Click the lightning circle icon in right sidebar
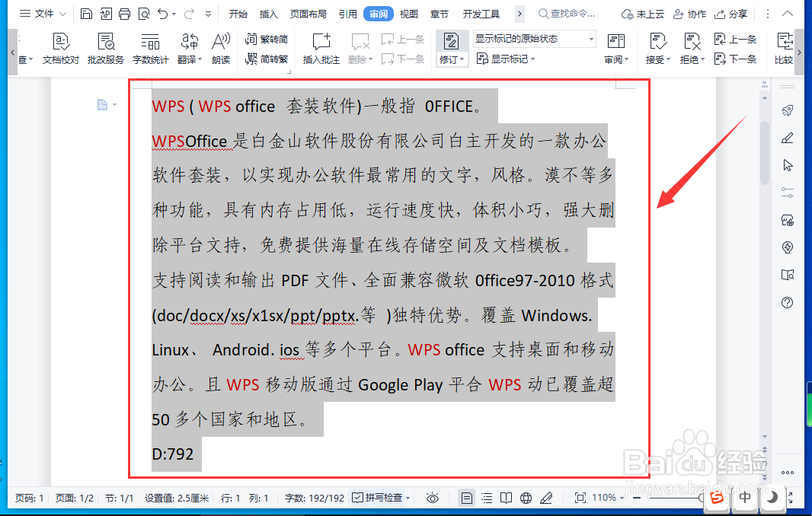 click(787, 247)
